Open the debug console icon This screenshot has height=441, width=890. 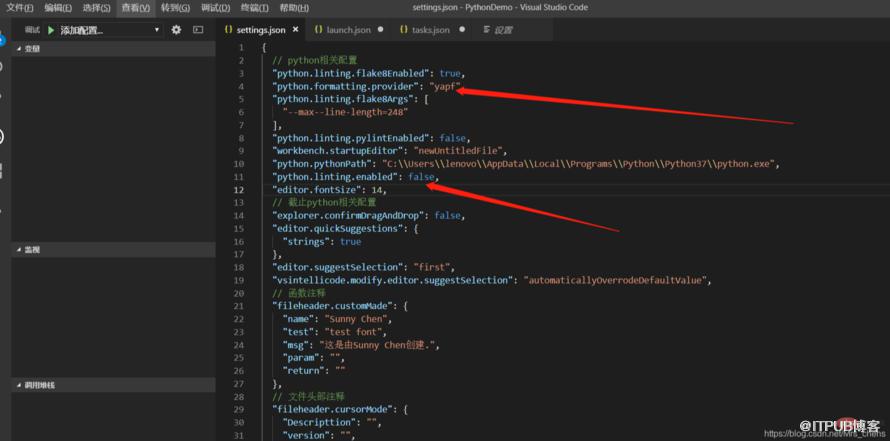point(198,30)
